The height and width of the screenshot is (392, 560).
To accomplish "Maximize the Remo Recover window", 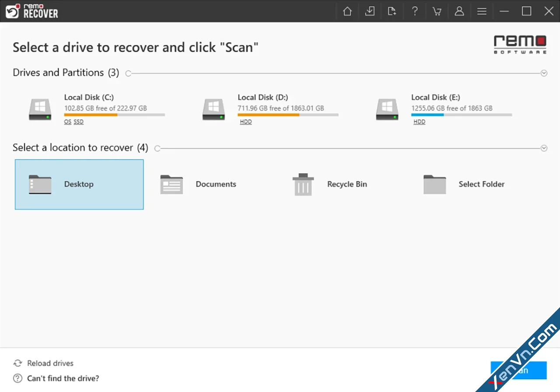I will (527, 11).
